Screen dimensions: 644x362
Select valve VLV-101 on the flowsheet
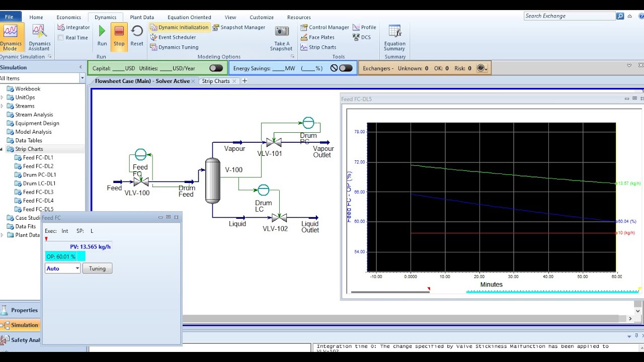pos(274,143)
